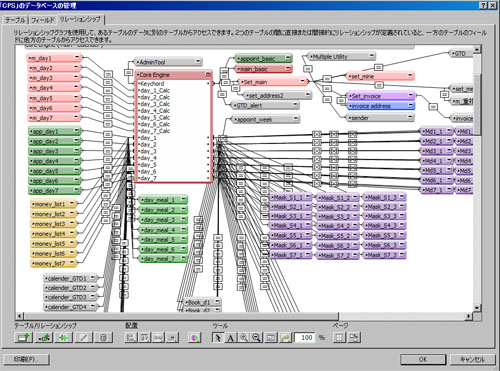500x371 pixels.
Task: Open the table color picker swatch
Action: point(194,338)
